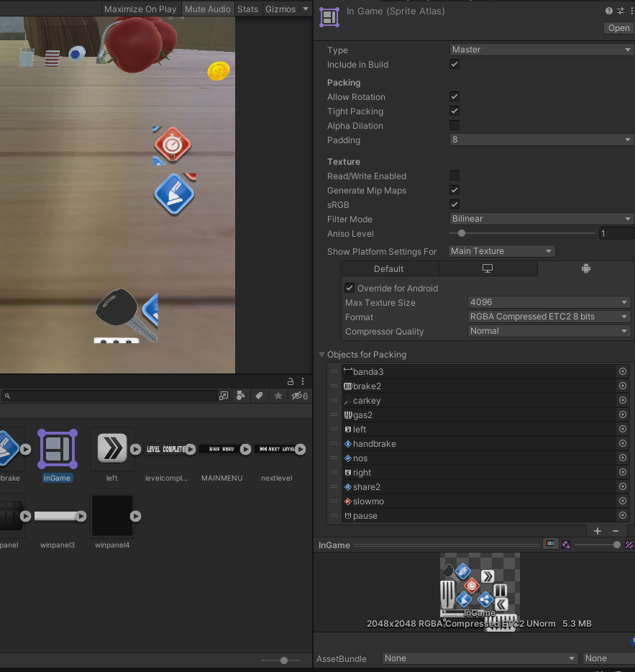635x672 pixels.
Task: Adjust the Aniso Level slider
Action: click(x=460, y=233)
